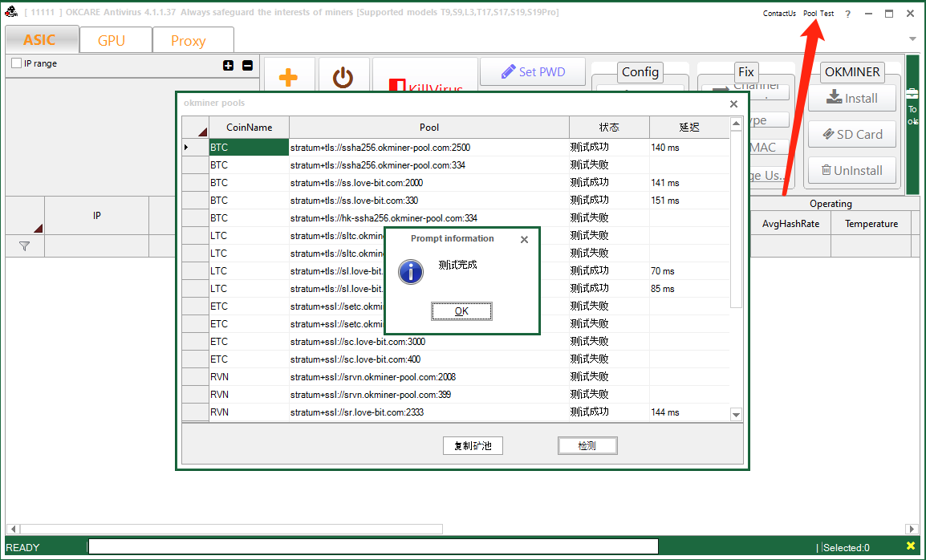
Task: Open Pool Test from the title bar
Action: click(x=818, y=13)
